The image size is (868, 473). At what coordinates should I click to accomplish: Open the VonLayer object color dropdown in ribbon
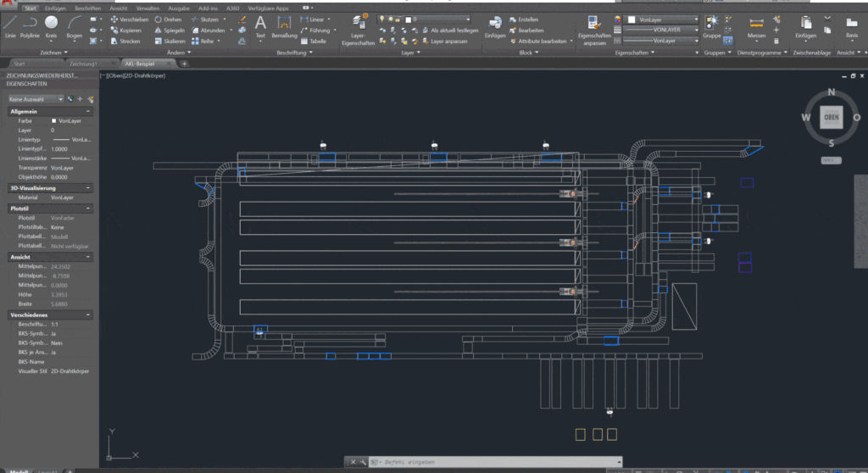pos(663,19)
